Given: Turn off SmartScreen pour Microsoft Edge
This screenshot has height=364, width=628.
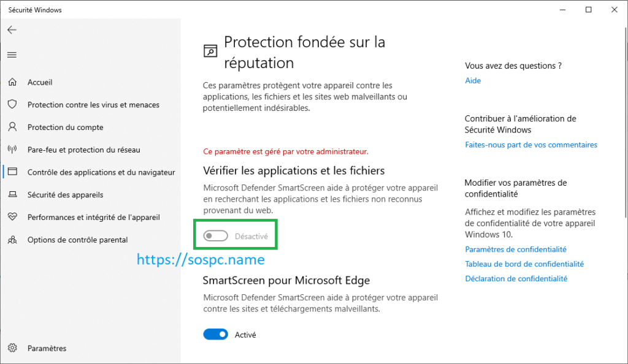Looking at the screenshot, I should click(x=216, y=335).
